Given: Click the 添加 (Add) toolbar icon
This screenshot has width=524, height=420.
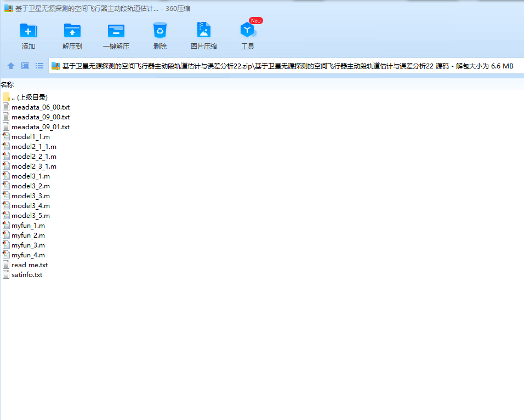Looking at the screenshot, I should tap(29, 31).
